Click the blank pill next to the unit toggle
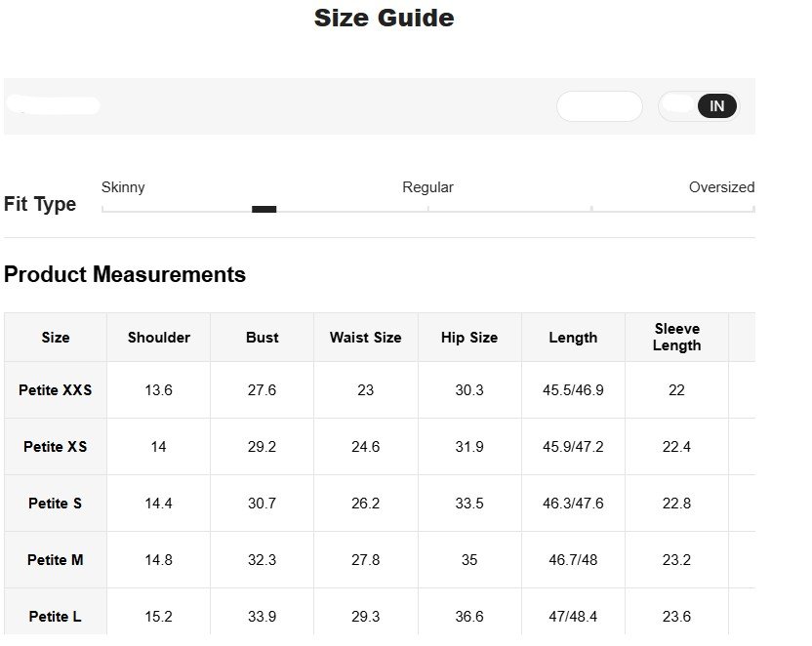Viewport: 812px width, 646px height. click(599, 106)
